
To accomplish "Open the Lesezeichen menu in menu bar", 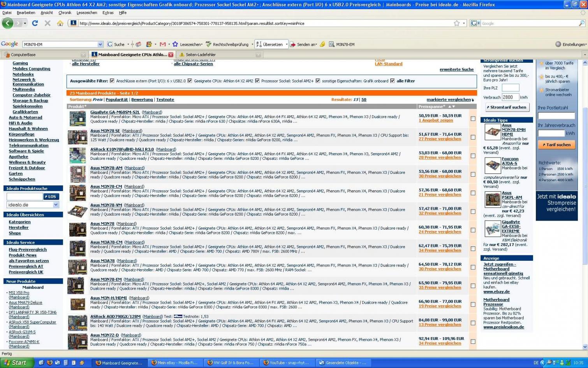I will pyautogui.click(x=86, y=12).
